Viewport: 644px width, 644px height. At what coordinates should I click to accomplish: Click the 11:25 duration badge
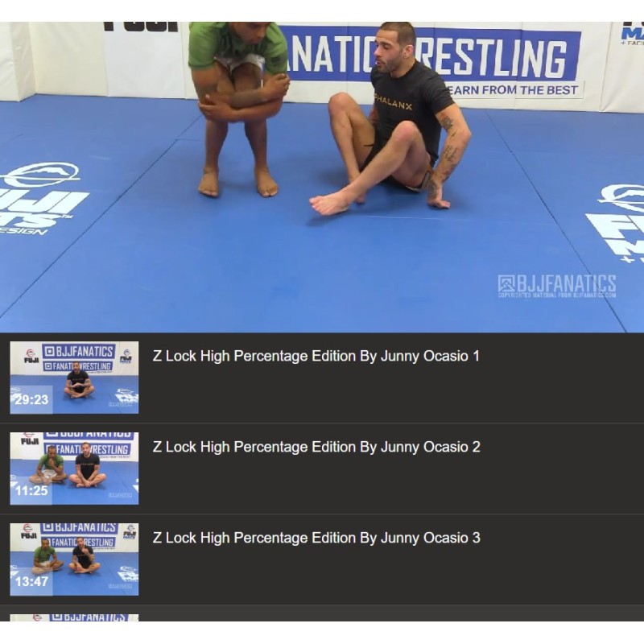click(x=31, y=490)
